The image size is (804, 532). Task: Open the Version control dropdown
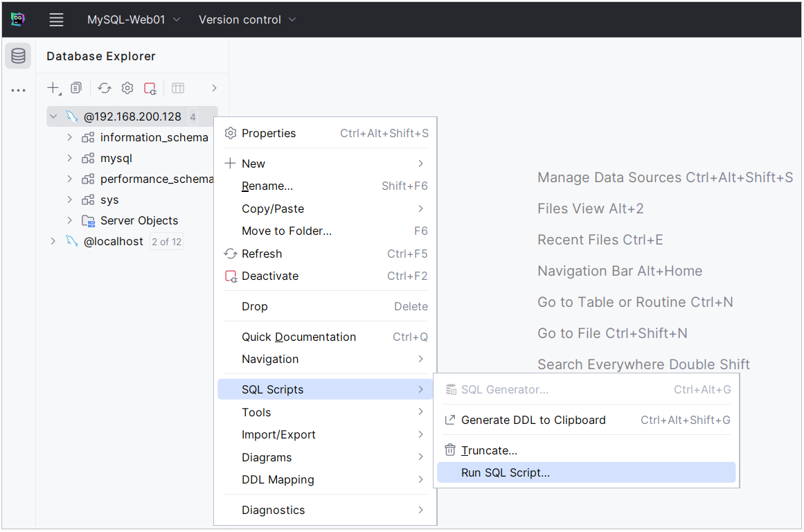click(x=247, y=20)
